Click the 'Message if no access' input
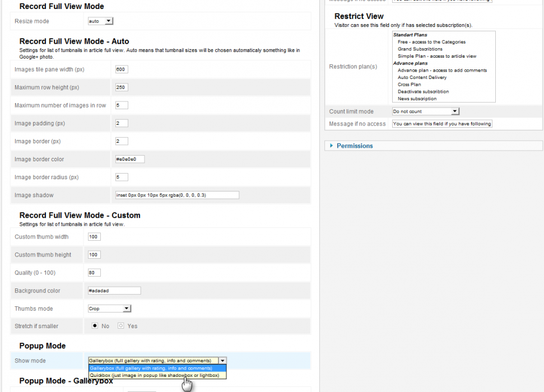544x392 pixels. coord(442,124)
